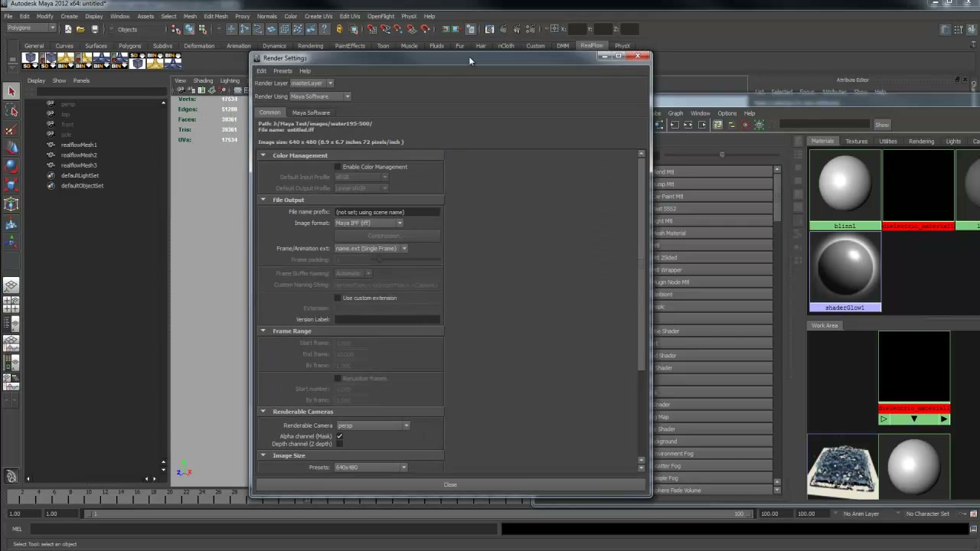Click the Car Paint Mtl create node button
The height and width of the screenshot is (551, 980).
click(x=712, y=197)
